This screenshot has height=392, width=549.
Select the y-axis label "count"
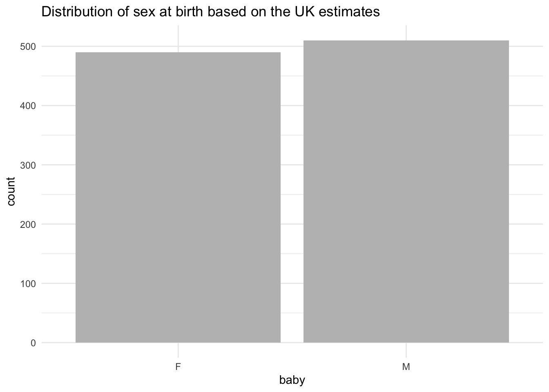[11, 192]
